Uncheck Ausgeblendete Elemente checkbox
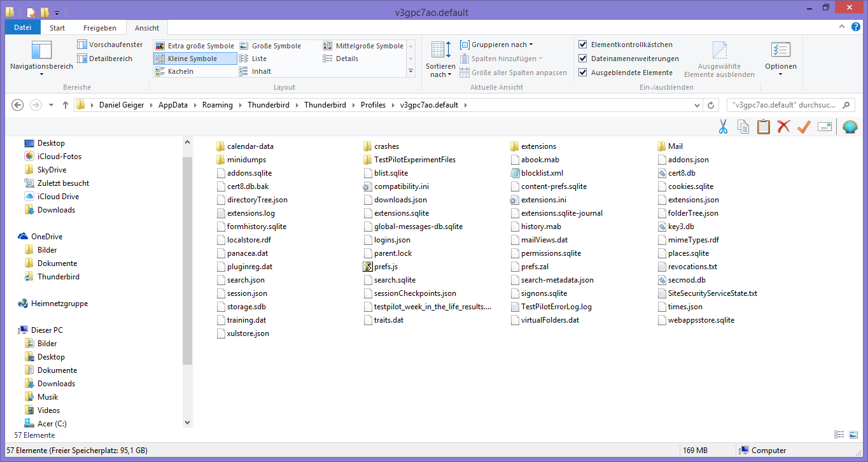The image size is (868, 462). tap(583, 73)
